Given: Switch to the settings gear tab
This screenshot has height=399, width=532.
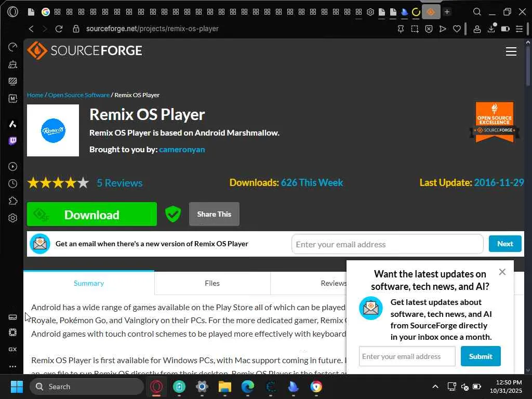Looking at the screenshot, I should point(370,12).
